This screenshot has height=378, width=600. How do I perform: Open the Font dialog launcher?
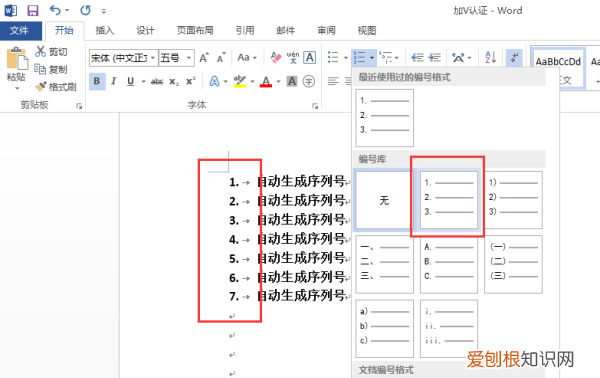[x=315, y=106]
